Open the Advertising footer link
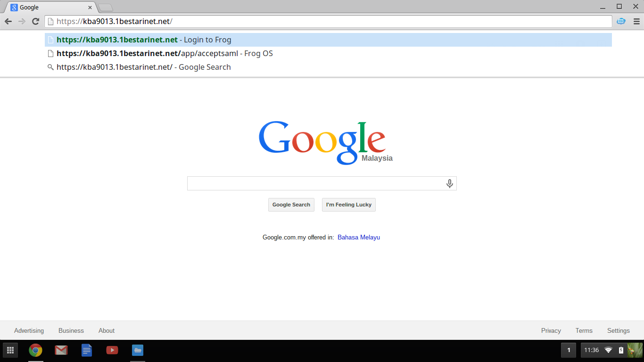Screen dimensions: 644x362 29,330
